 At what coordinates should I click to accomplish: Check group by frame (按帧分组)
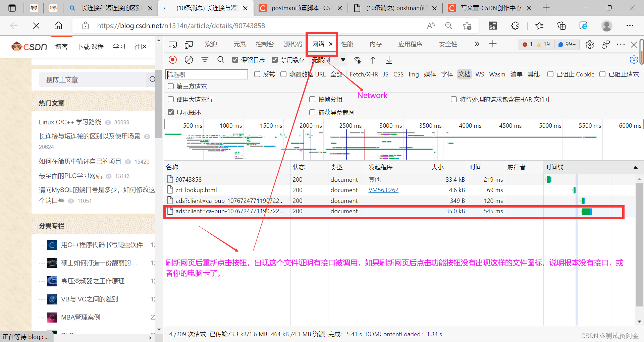click(312, 99)
